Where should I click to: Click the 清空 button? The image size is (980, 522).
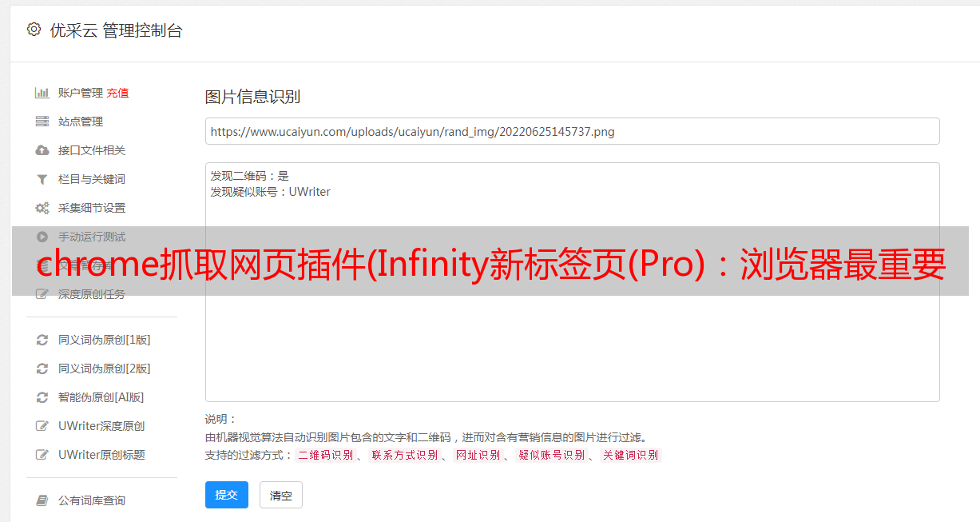click(281, 495)
